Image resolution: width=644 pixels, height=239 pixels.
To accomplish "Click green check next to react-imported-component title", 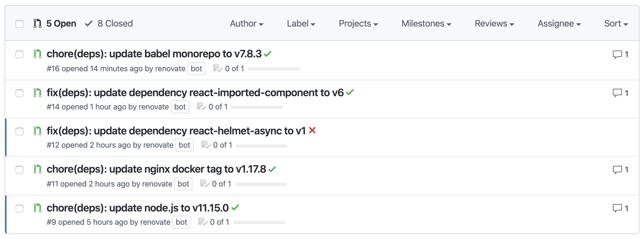I will (x=350, y=92).
